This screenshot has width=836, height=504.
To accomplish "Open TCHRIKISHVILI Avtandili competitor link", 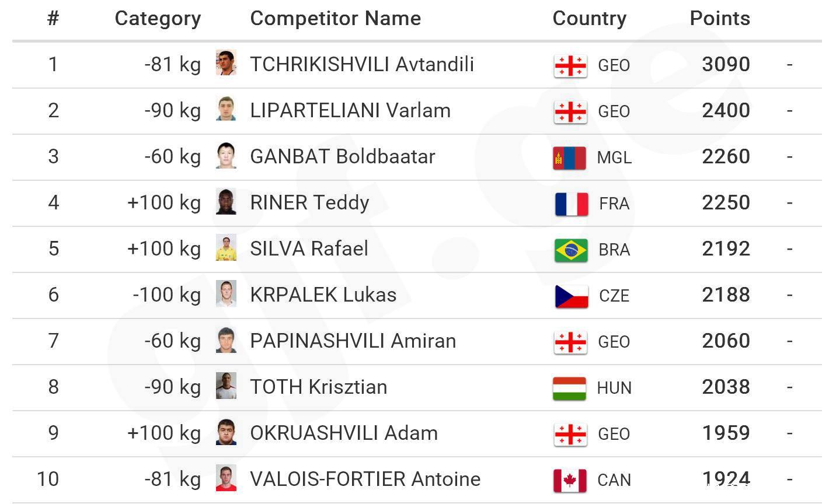I will click(362, 64).
